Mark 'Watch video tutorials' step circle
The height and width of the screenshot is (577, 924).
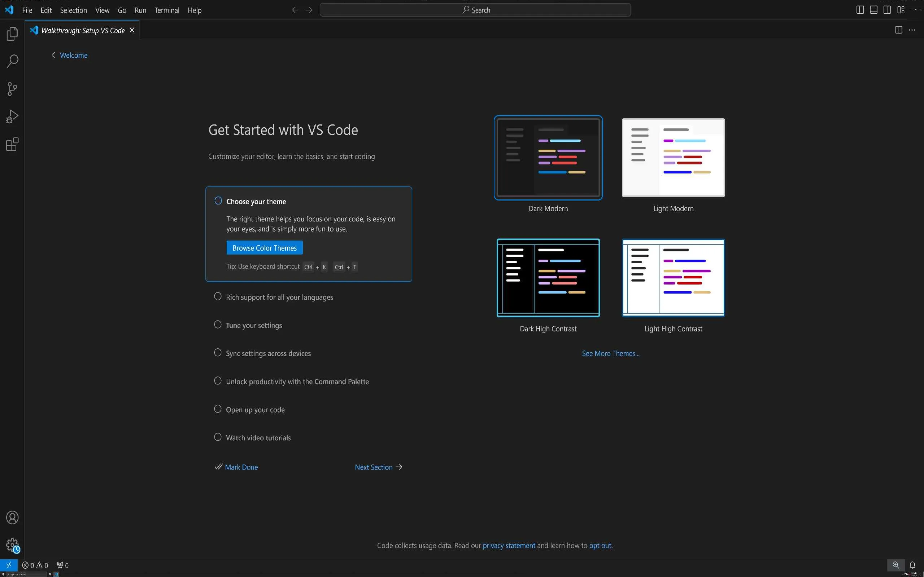click(218, 437)
